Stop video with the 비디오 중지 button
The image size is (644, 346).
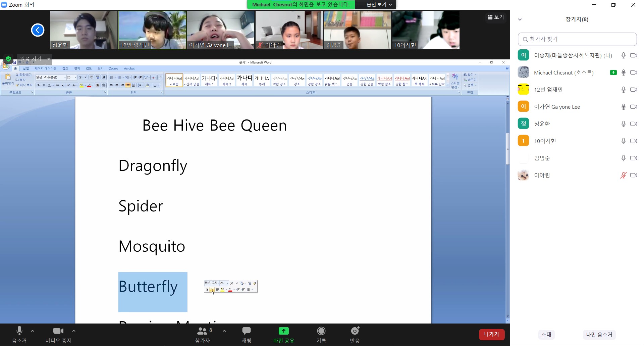click(58, 335)
